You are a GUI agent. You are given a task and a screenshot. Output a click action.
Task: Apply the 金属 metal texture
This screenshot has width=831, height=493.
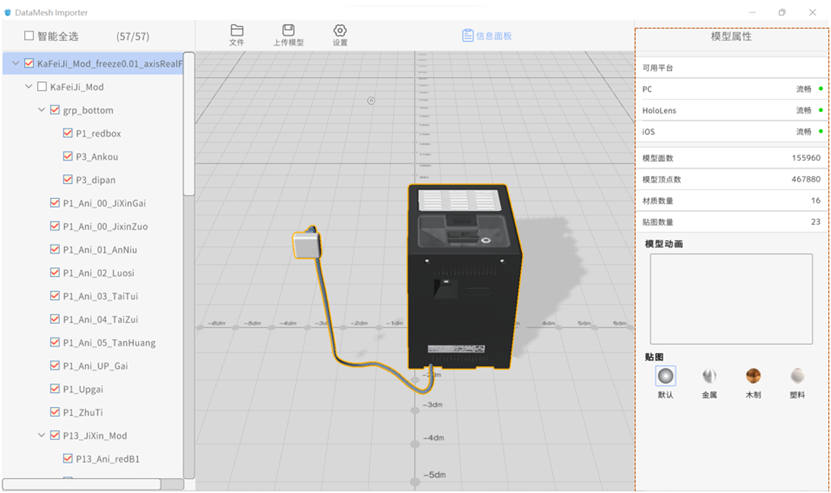709,376
